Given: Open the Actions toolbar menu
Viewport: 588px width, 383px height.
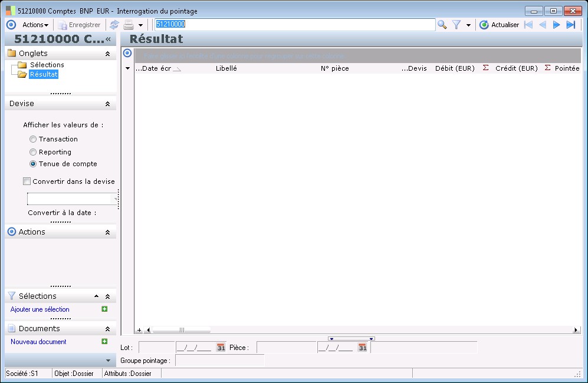Looking at the screenshot, I should [x=35, y=25].
